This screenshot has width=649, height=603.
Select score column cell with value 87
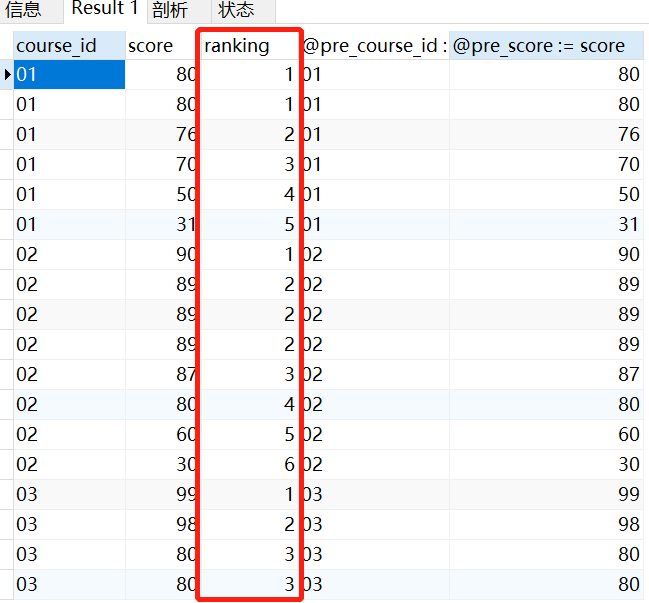[x=161, y=375]
